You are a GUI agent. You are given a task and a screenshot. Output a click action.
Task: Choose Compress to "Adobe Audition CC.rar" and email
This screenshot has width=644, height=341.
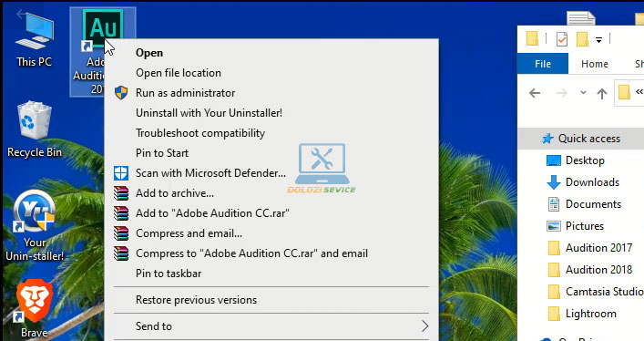coord(271,253)
